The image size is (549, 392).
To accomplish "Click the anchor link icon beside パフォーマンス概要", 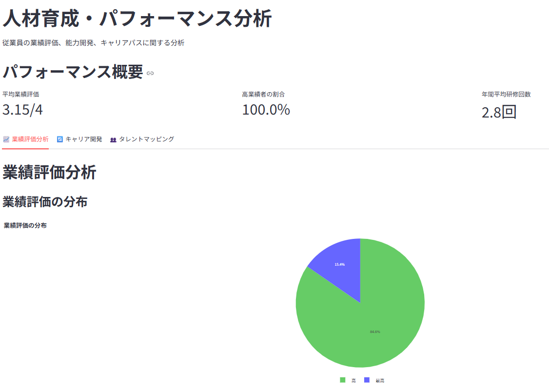I will point(149,74).
